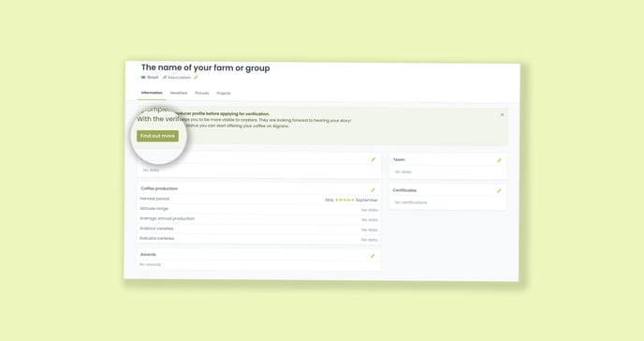Click the farm or group name title
This screenshot has width=644, height=341.
point(206,67)
